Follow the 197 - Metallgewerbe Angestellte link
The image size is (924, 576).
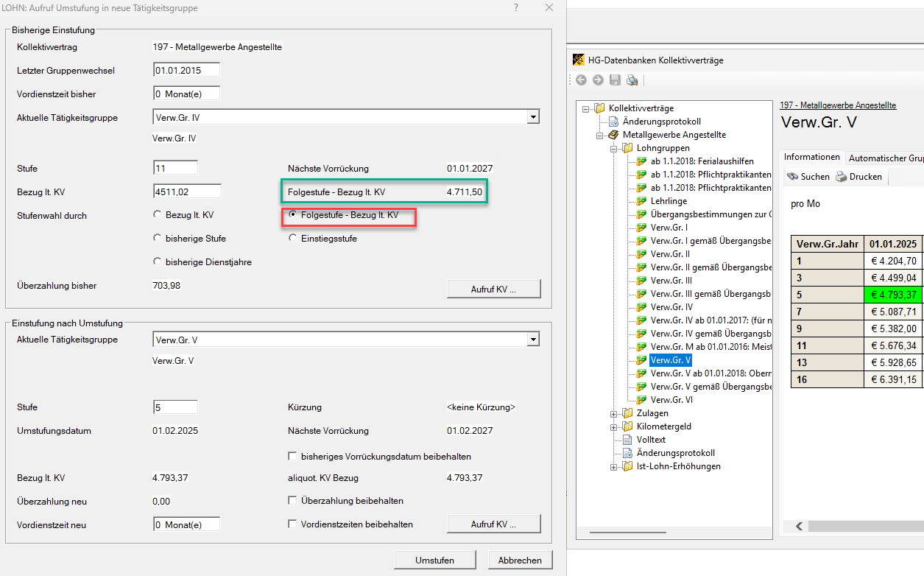pos(837,106)
